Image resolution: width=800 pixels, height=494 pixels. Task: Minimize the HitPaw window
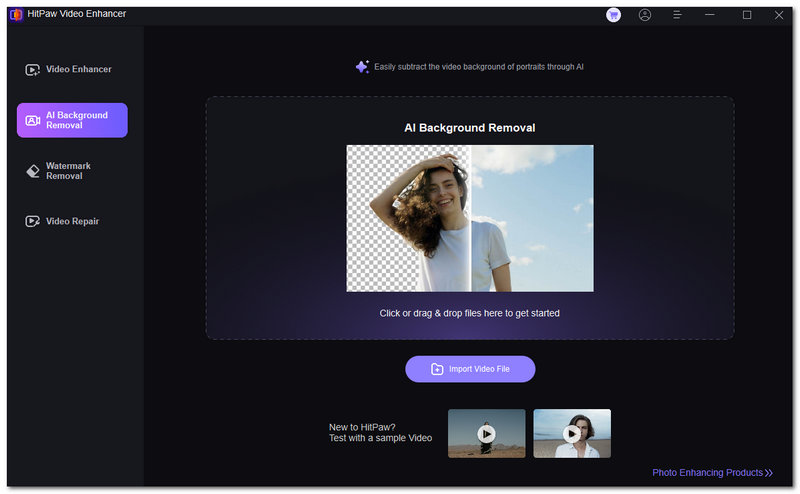click(709, 15)
